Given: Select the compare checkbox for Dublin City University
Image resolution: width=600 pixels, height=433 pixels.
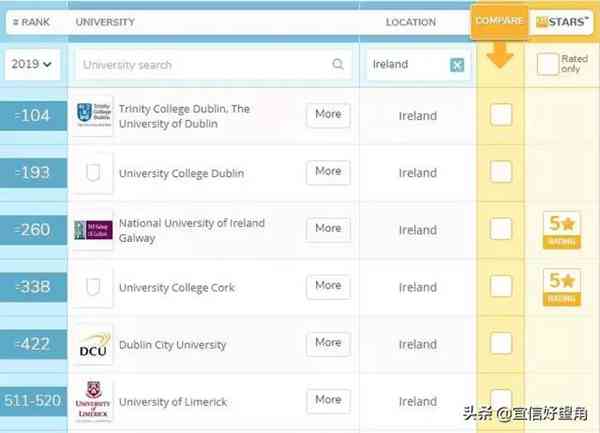Looking at the screenshot, I should point(501,345).
